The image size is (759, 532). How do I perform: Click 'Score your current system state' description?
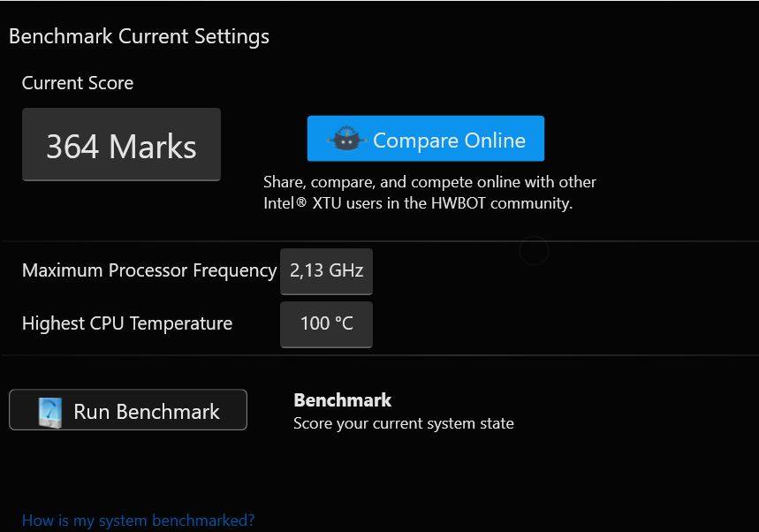(404, 423)
